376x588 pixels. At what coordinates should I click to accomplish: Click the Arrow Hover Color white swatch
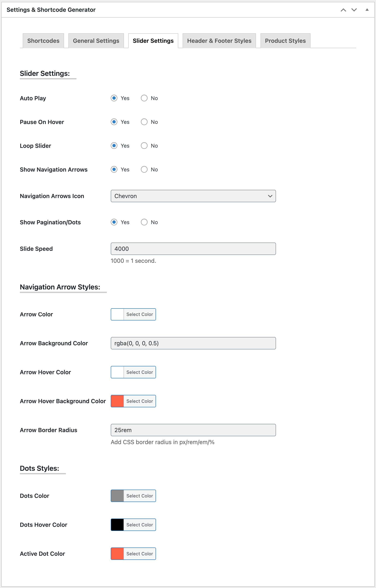pyautogui.click(x=117, y=372)
